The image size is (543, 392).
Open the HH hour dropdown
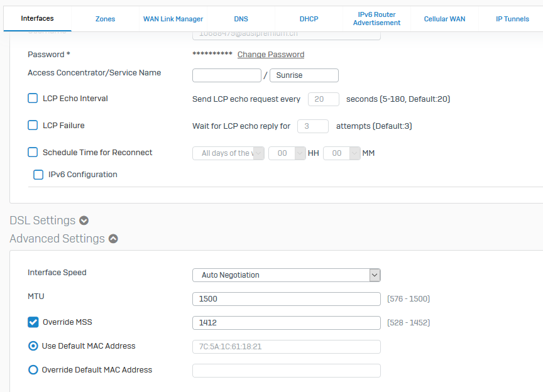click(x=286, y=153)
